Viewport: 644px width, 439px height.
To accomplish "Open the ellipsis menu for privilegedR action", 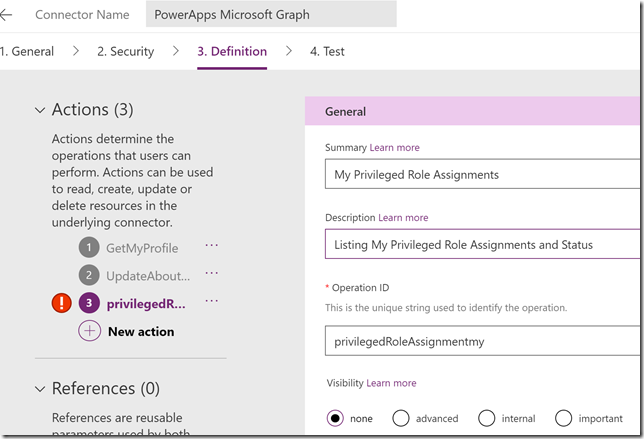I will (212, 301).
